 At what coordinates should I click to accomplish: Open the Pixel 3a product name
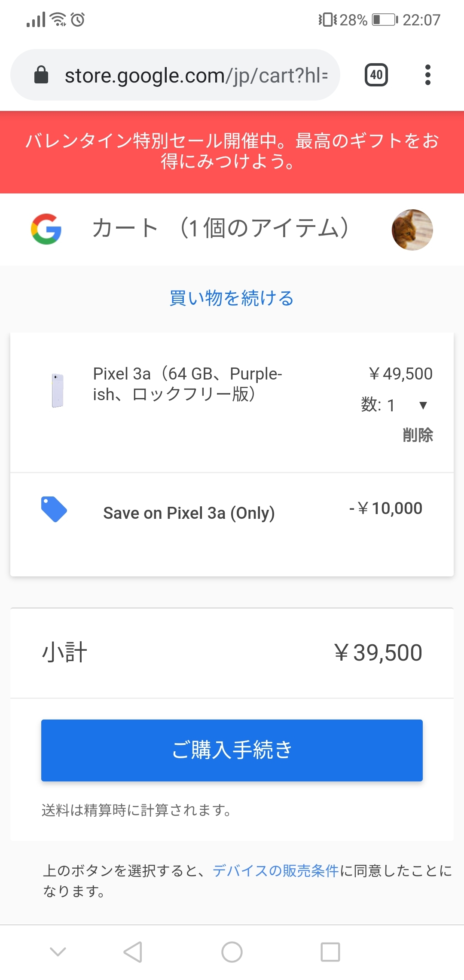pos(188,384)
